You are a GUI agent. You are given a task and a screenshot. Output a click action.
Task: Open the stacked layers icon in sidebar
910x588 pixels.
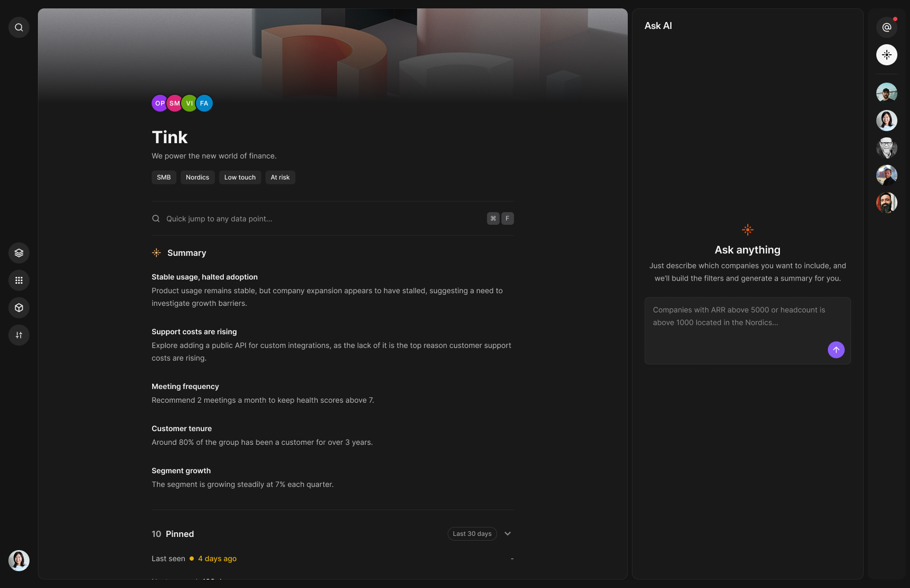pyautogui.click(x=19, y=253)
